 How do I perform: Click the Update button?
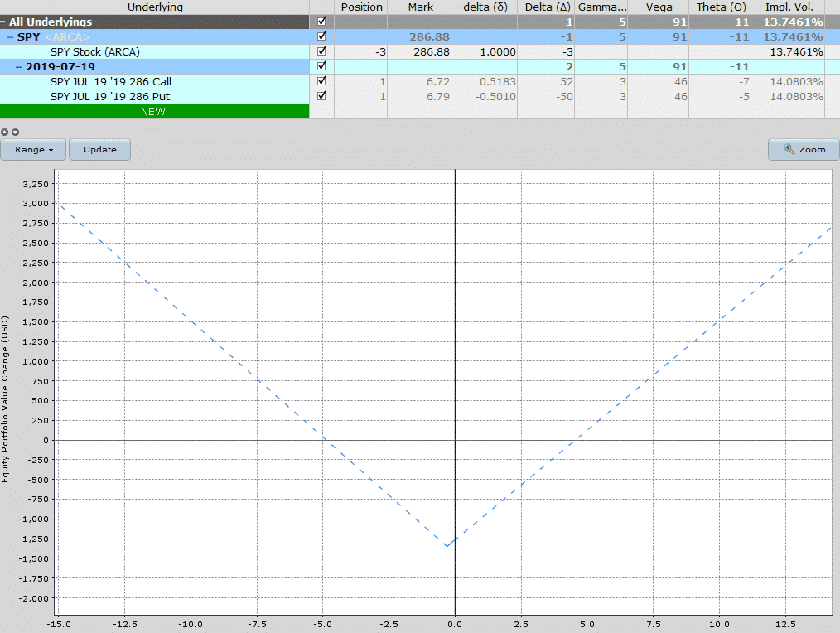click(x=99, y=149)
